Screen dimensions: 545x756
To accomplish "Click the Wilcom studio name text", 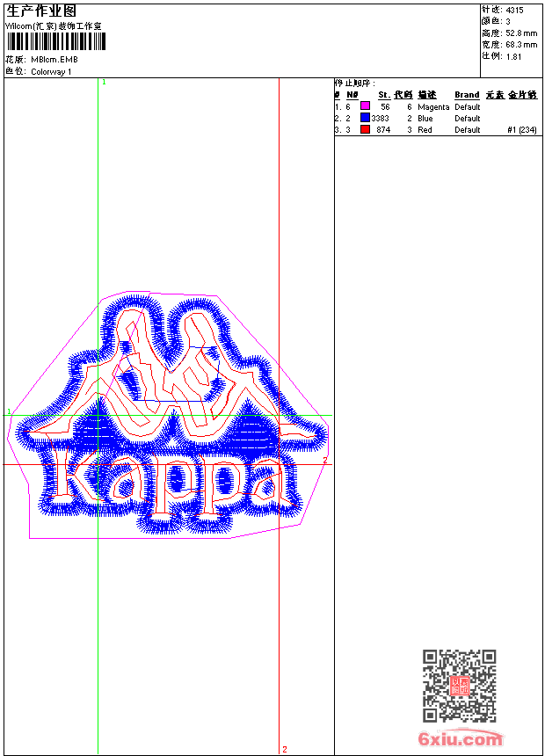I will 54,26.
